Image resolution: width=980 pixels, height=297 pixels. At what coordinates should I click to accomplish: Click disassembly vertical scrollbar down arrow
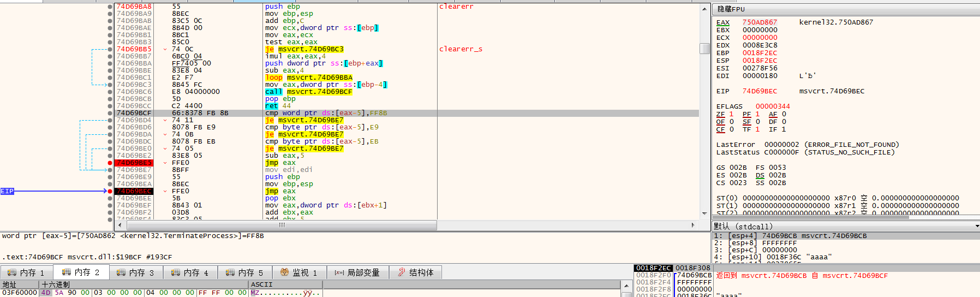click(704, 213)
